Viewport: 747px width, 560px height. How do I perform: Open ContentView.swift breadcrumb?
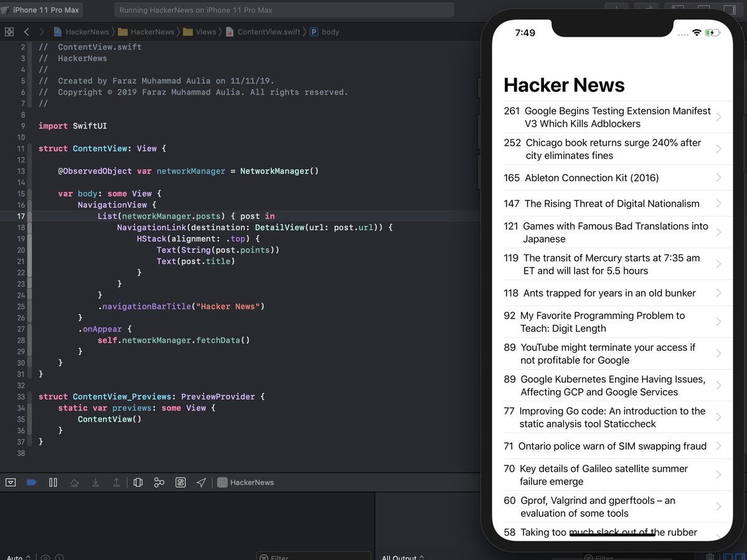263,32
